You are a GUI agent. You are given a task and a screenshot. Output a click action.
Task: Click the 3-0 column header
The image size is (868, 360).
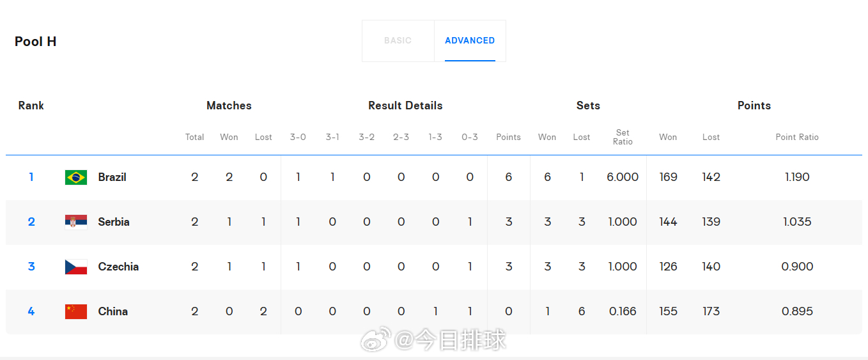pyautogui.click(x=298, y=137)
